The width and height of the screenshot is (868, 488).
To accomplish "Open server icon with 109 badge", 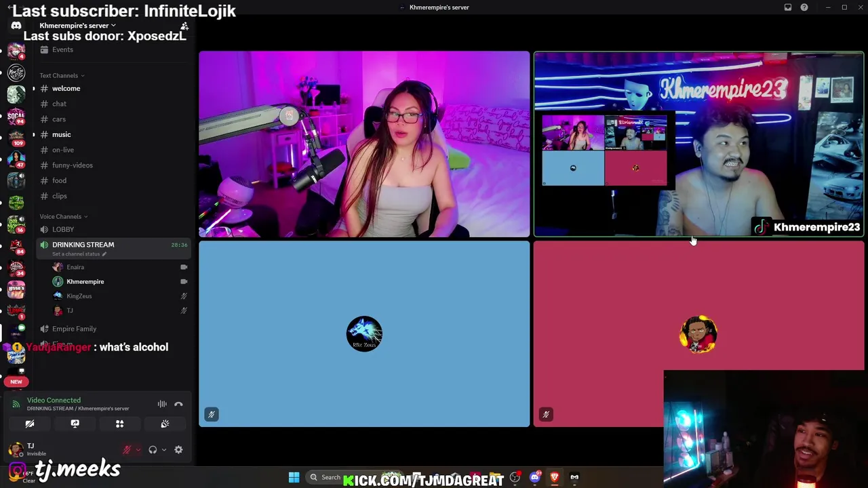I will click(x=16, y=138).
